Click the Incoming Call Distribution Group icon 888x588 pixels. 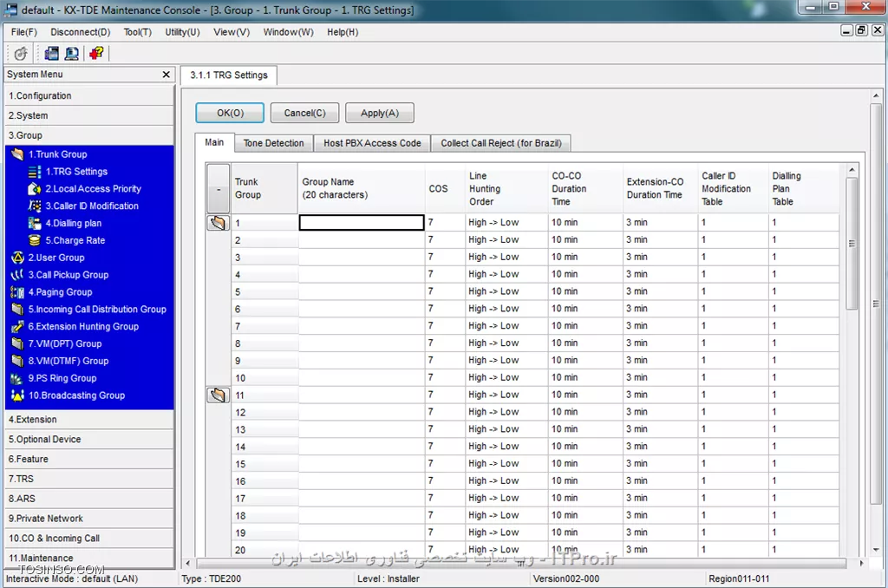pos(17,310)
